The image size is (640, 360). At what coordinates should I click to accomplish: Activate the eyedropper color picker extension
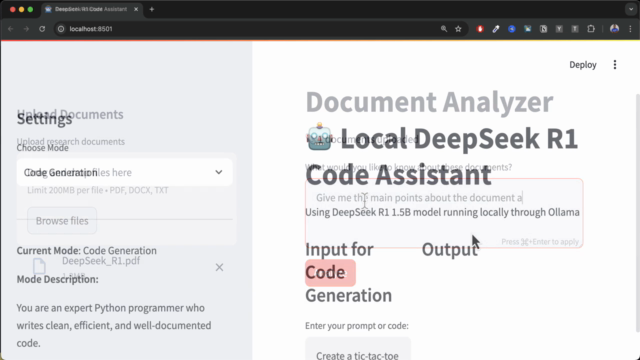click(x=496, y=29)
